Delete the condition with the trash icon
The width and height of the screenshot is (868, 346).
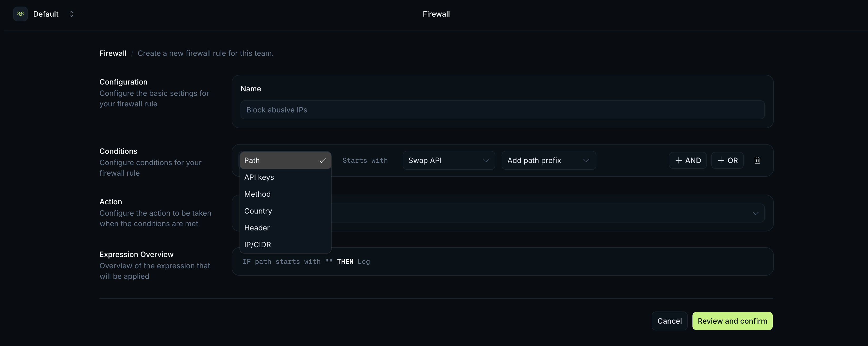coord(757,160)
